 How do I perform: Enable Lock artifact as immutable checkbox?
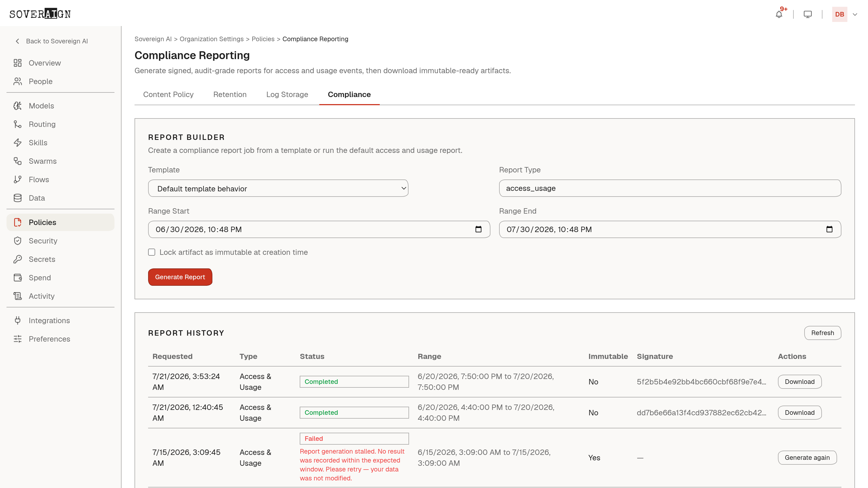(x=152, y=252)
